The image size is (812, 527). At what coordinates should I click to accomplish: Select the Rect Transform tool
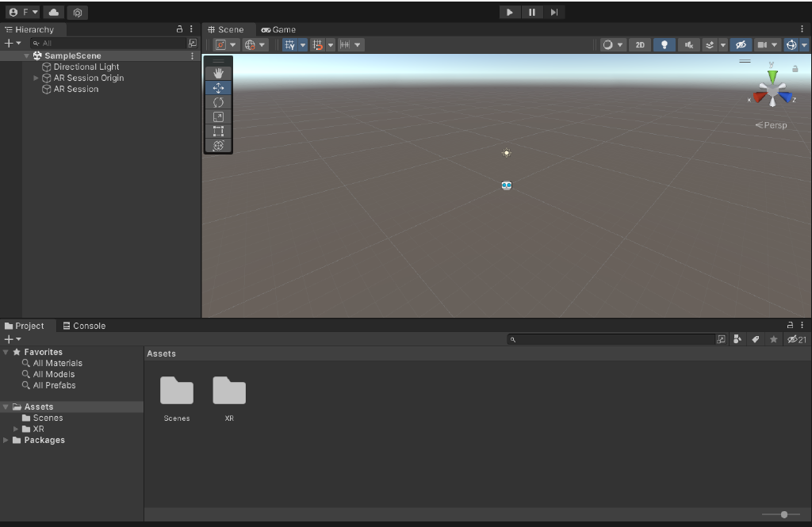click(218, 132)
